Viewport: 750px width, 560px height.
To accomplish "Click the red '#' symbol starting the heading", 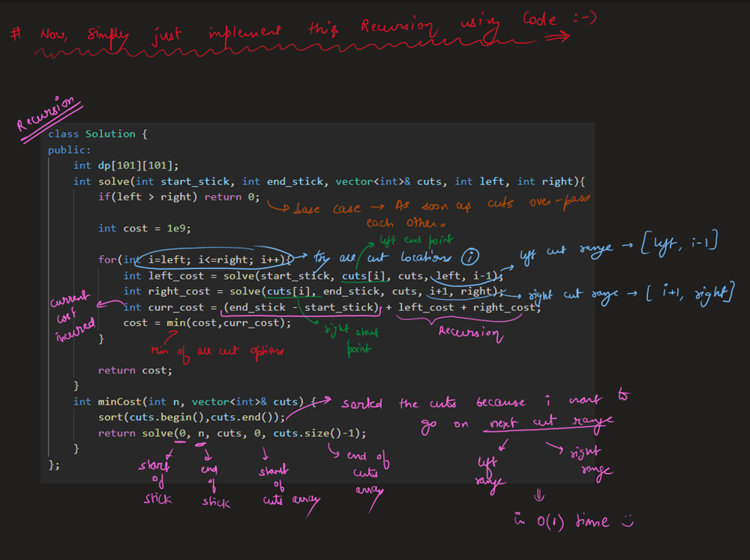I will click(15, 34).
